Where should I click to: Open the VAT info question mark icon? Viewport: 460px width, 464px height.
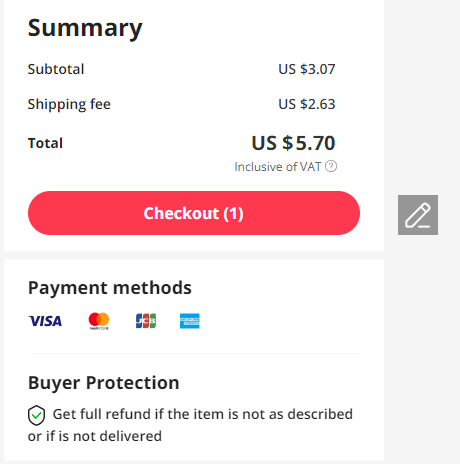[x=331, y=166]
